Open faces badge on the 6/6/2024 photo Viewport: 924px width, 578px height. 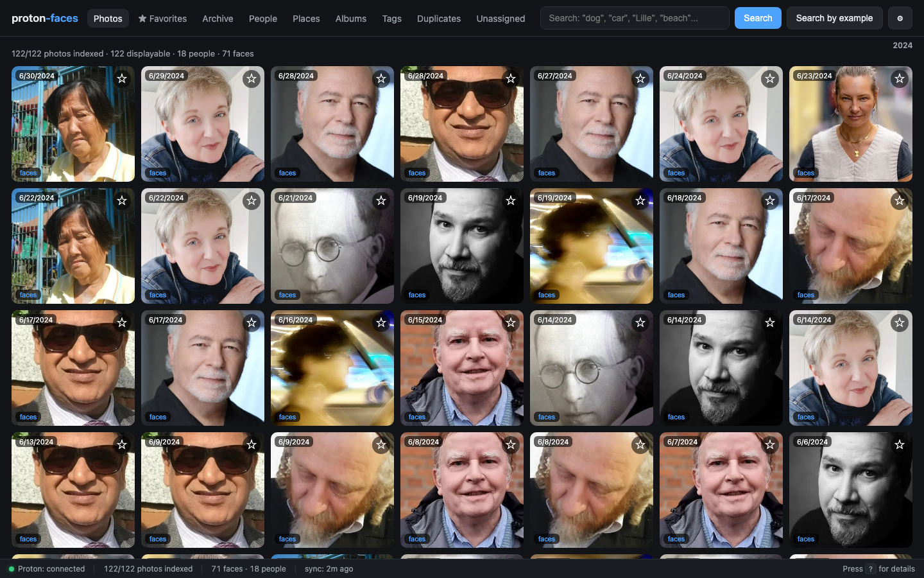[806, 539]
